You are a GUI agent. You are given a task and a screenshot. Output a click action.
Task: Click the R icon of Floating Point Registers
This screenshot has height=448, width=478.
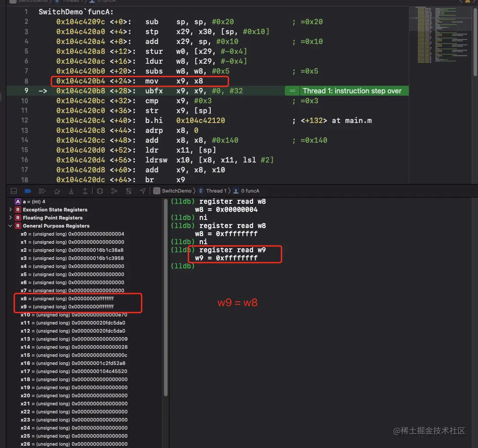18,218
